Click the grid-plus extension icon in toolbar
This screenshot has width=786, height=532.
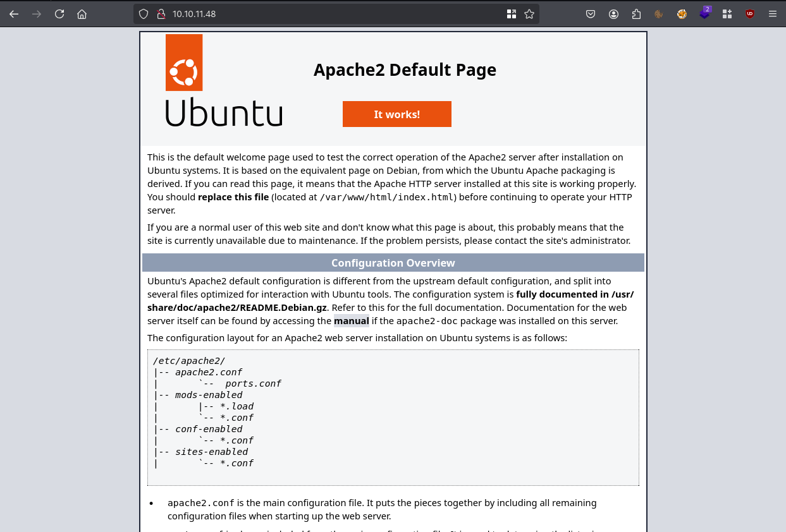727,14
